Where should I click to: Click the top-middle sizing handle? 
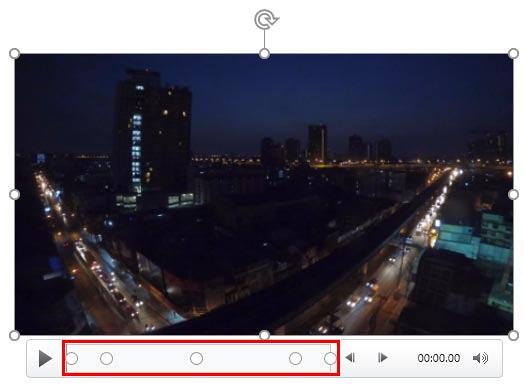[264, 53]
